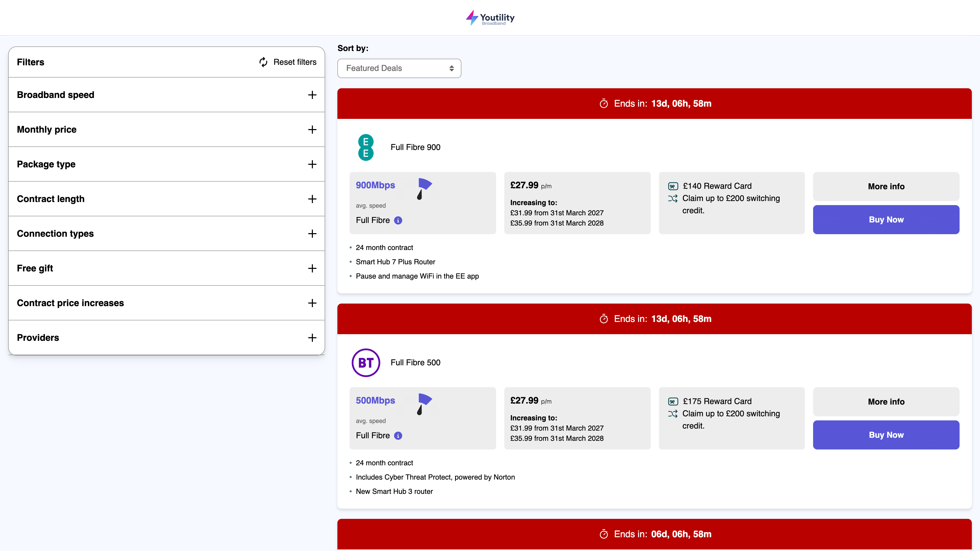Click Buy Now for EE Full Fibre 900
This screenshot has width=980, height=551.
pos(886,219)
